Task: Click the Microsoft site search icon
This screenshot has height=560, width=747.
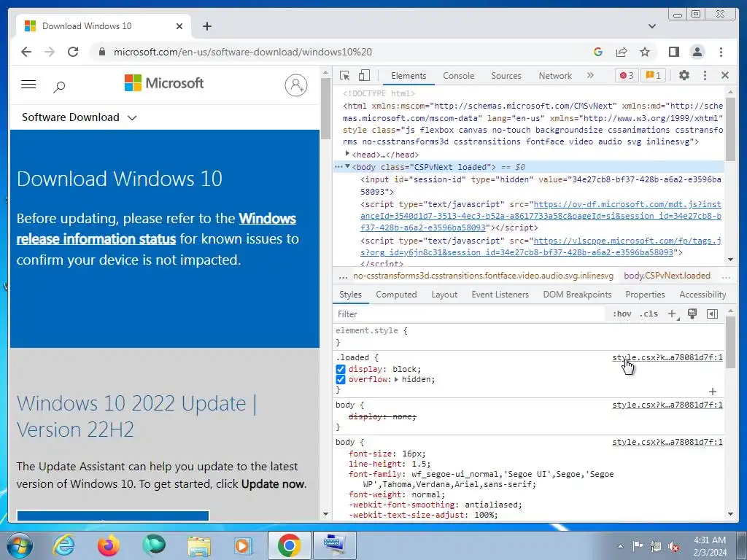Action: pyautogui.click(x=59, y=87)
